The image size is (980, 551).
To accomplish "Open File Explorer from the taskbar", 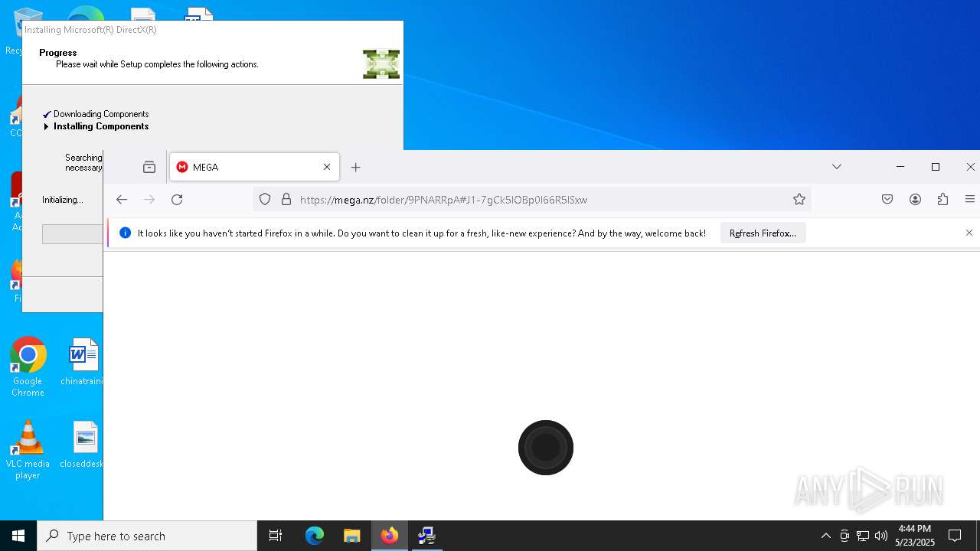I will [x=352, y=536].
